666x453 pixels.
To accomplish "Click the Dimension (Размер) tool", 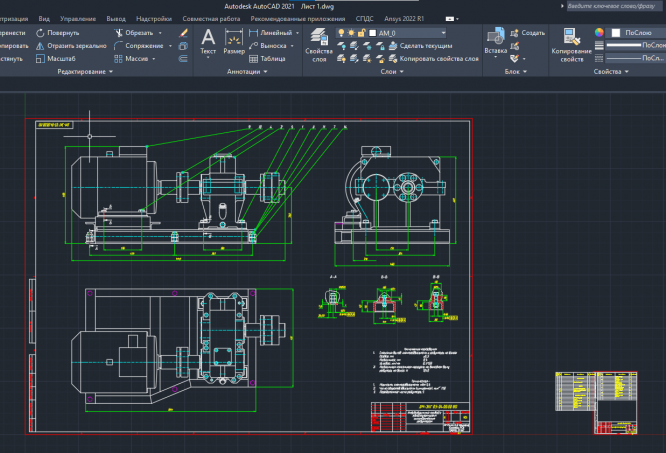I will (x=233, y=39).
